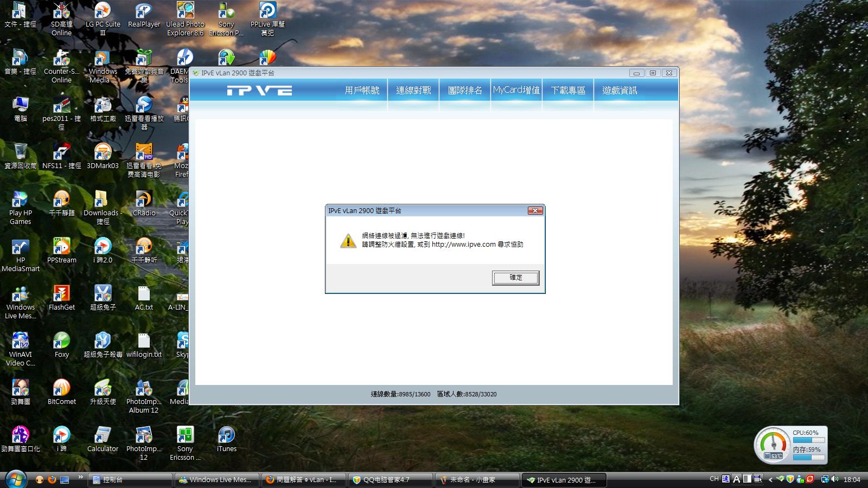
Task: Go to the 下載專區 tab
Action: tap(568, 91)
